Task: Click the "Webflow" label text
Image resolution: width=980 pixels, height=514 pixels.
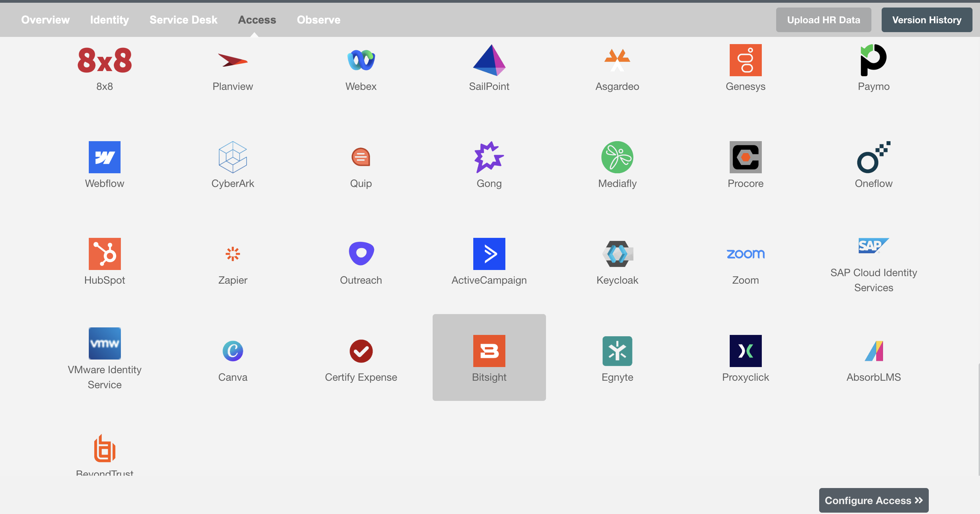Action: tap(104, 184)
